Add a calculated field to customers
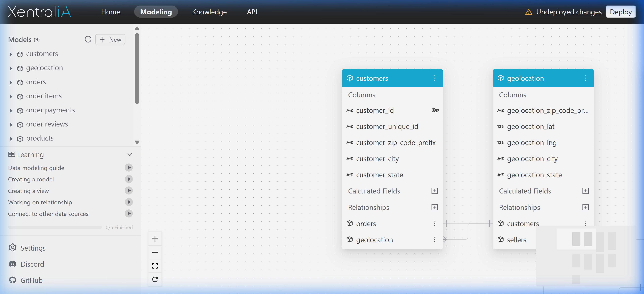644x294 pixels. point(435,191)
